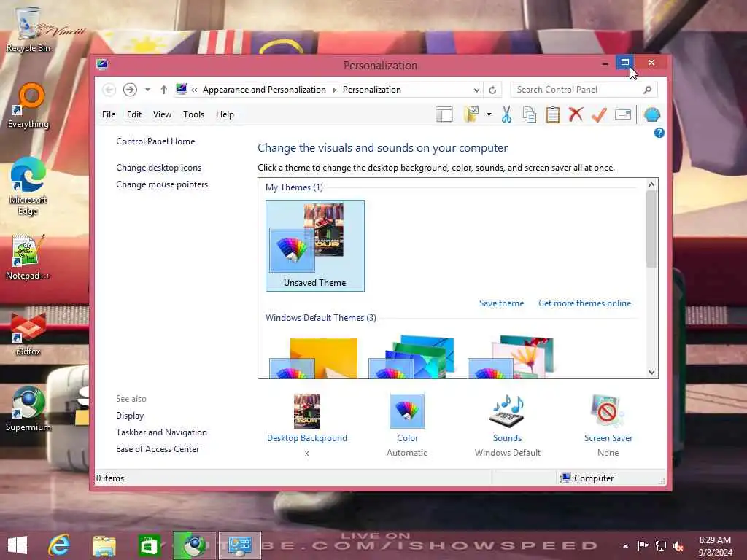Click the Copy pages icon
The width and height of the screenshot is (747, 560).
530,114
